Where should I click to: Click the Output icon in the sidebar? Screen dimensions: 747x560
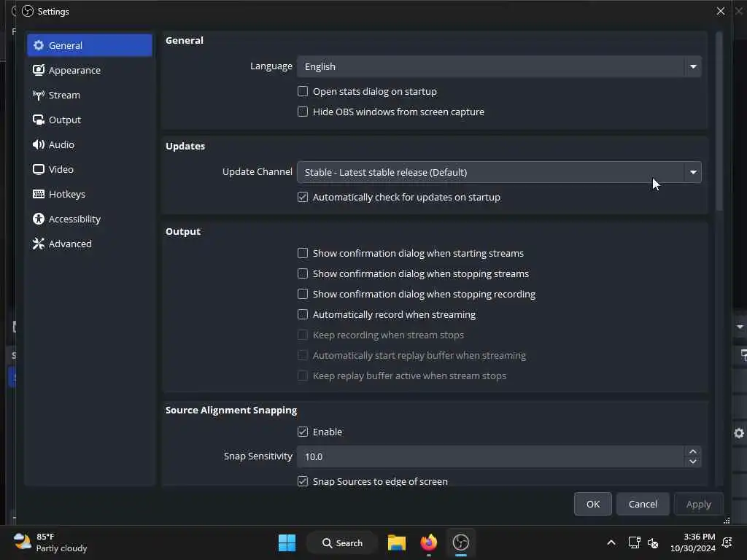click(39, 120)
